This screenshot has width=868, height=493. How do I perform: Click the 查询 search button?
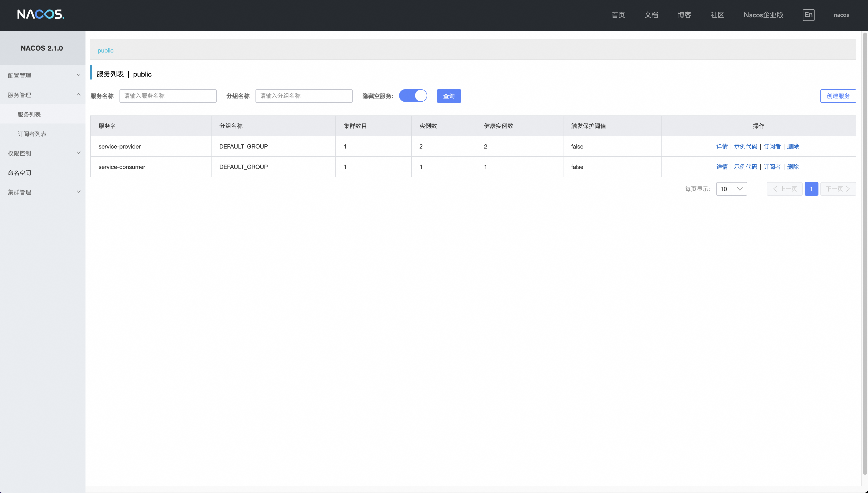click(449, 96)
